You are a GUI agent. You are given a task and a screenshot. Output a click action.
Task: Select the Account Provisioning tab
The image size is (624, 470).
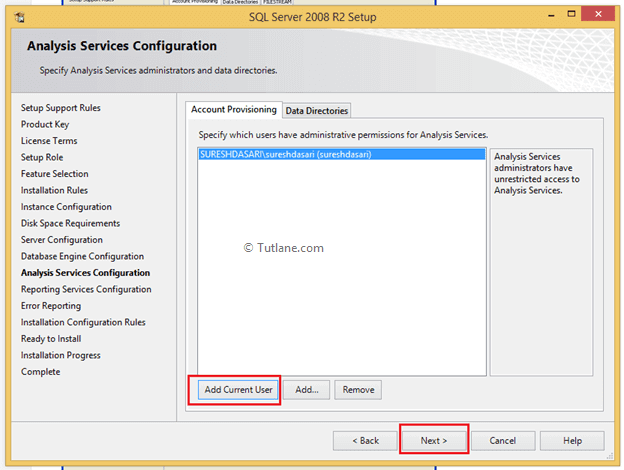(x=234, y=109)
